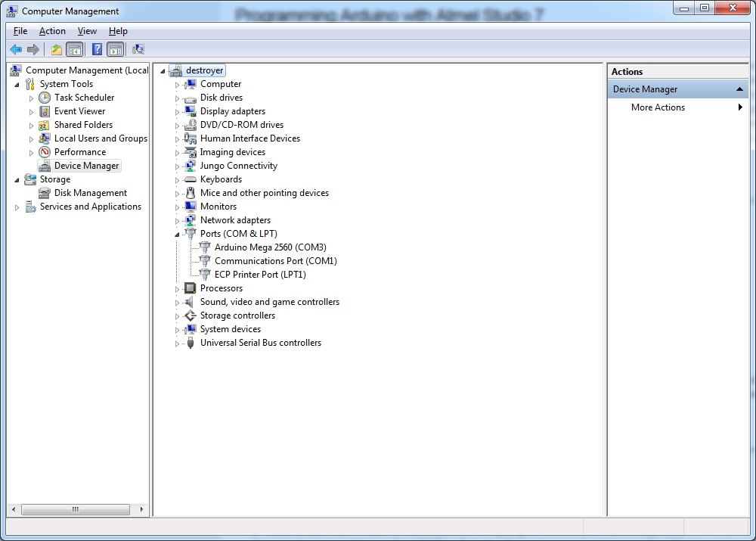The height and width of the screenshot is (541, 756).
Task: Click the Up one level folder icon
Action: click(57, 50)
